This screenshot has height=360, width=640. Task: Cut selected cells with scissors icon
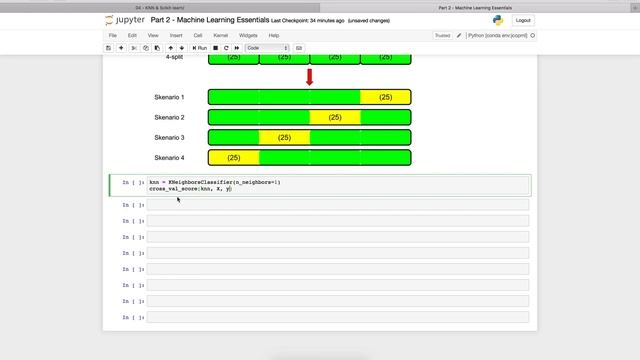pyautogui.click(x=134, y=48)
